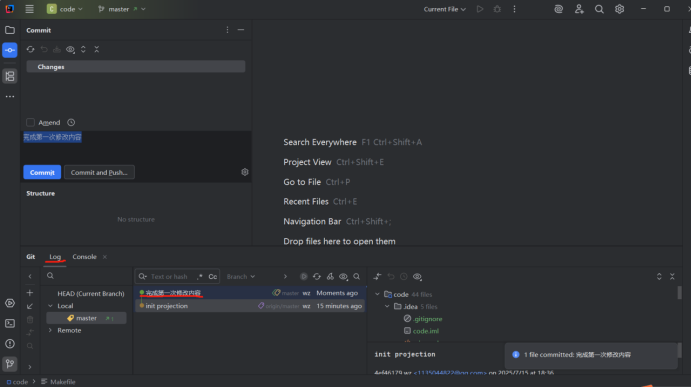This screenshot has width=691, height=387.
Task: Open Search Everywhere magnifier
Action: (599, 9)
